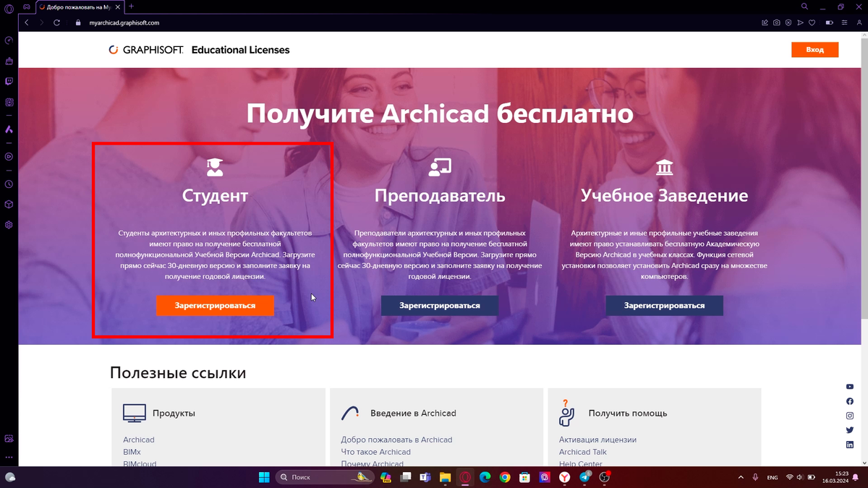868x488 pixels.
Task: Open Archicad Talk link
Action: click(583, 452)
